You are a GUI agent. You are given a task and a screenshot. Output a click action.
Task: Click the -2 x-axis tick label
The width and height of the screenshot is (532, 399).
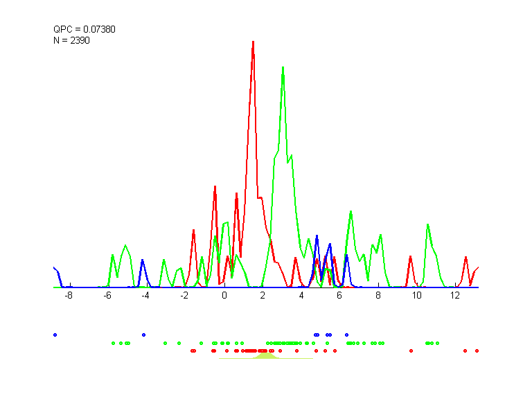184,296
